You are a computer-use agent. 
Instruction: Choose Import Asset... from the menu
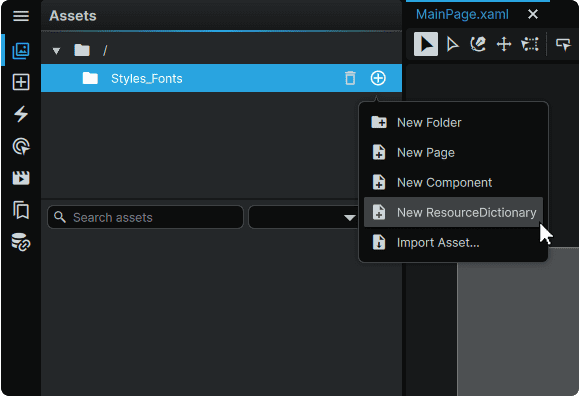pos(453,242)
